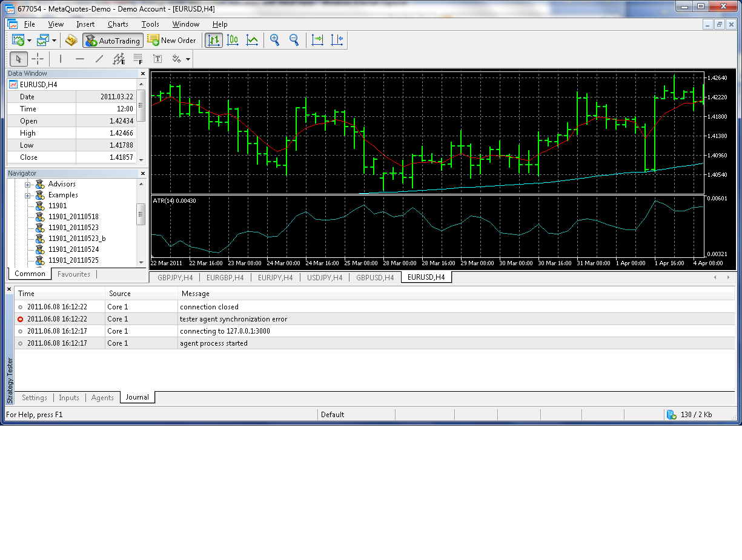This screenshot has height=560, width=742.
Task: Zoom out the chart
Action: click(294, 41)
